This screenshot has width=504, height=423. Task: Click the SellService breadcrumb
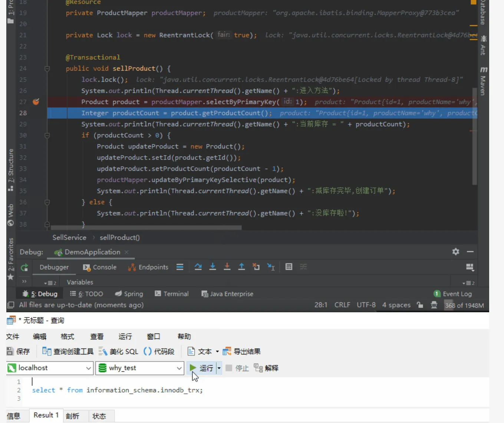(69, 237)
